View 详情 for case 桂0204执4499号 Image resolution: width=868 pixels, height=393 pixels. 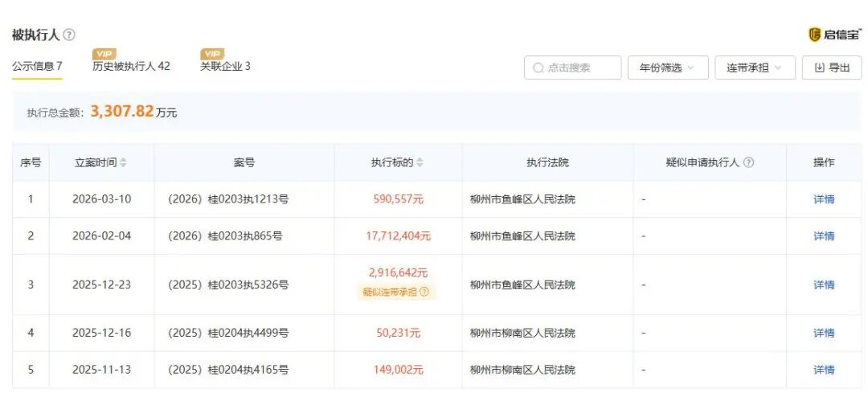pos(824,333)
